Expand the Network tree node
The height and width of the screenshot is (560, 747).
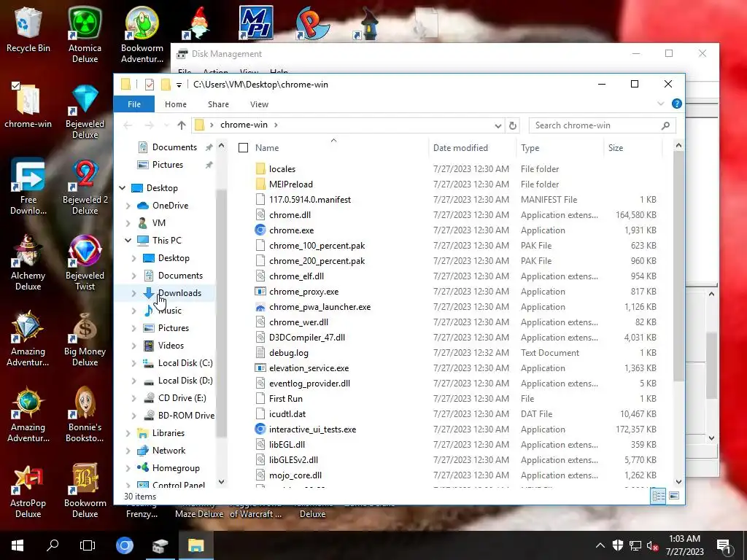pyautogui.click(x=128, y=451)
